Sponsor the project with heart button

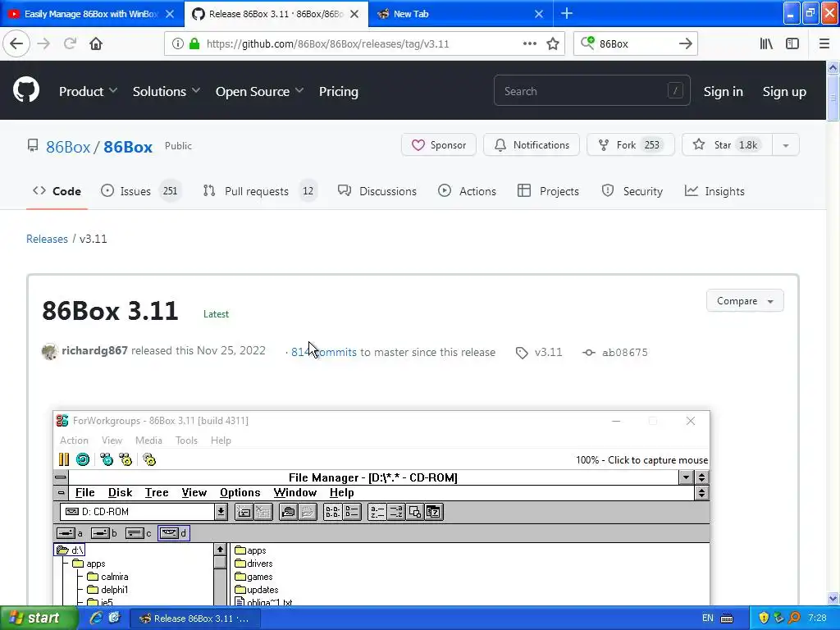(439, 145)
